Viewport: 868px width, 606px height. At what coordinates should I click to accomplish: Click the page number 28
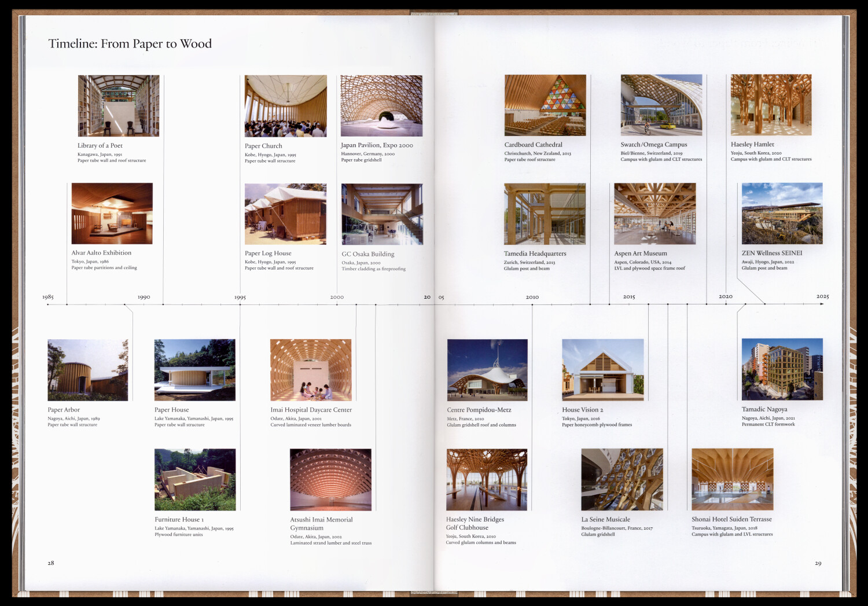click(51, 563)
